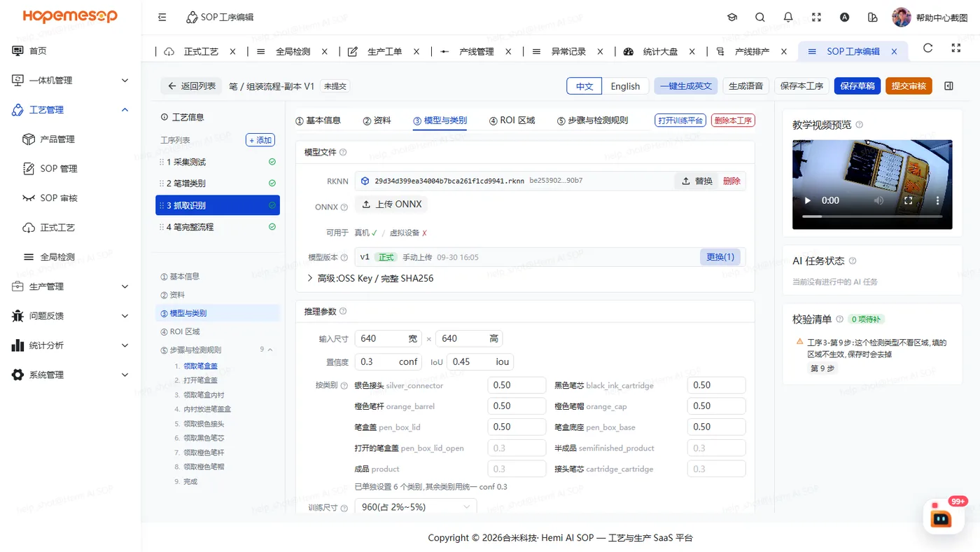
Task: Click 提交审核 button
Action: (909, 86)
